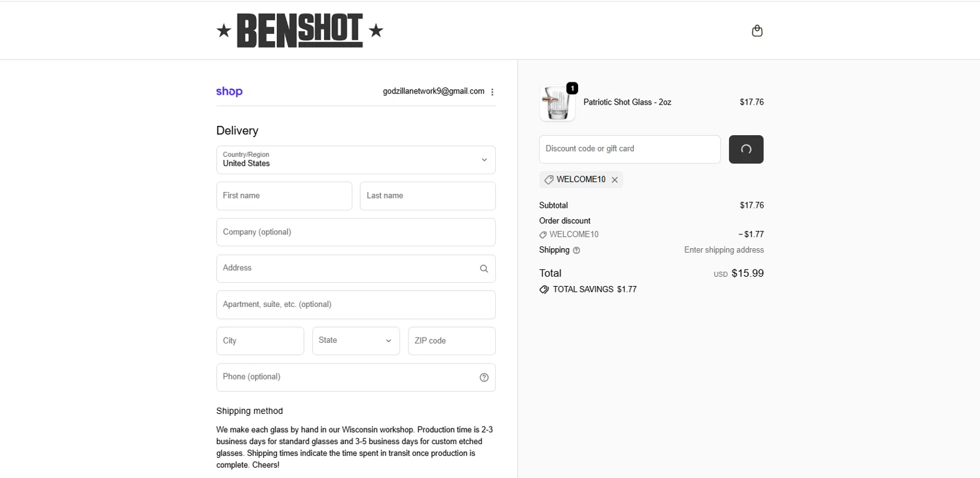This screenshot has width=980, height=478.
Task: Click the Enter shipping address text
Action: pos(724,250)
